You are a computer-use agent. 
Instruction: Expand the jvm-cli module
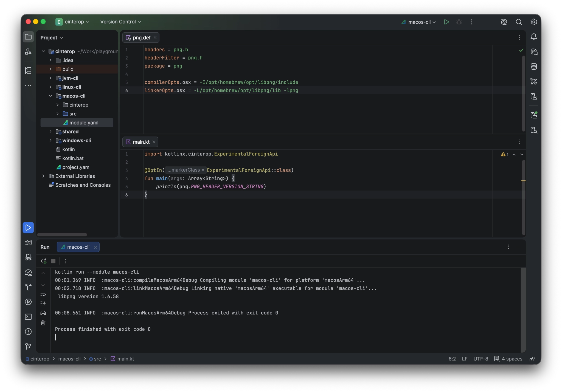[50, 78]
